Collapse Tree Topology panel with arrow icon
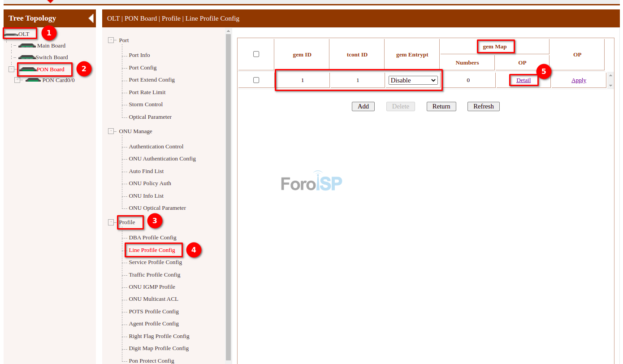This screenshot has height=364, width=623. (91, 18)
